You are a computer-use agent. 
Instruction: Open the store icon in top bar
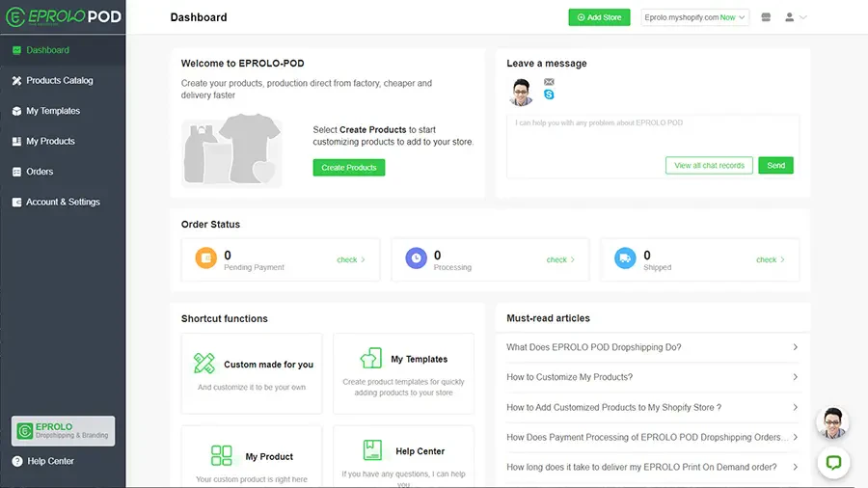[x=766, y=17]
